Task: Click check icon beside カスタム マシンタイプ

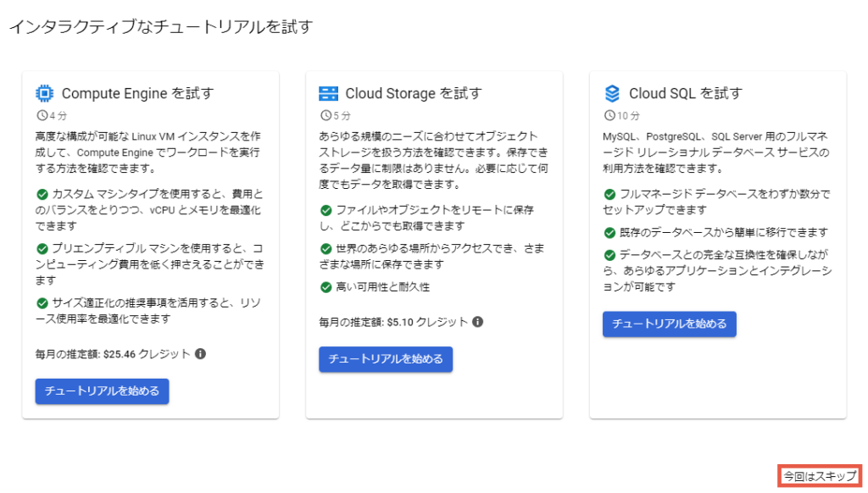Action: [x=42, y=194]
